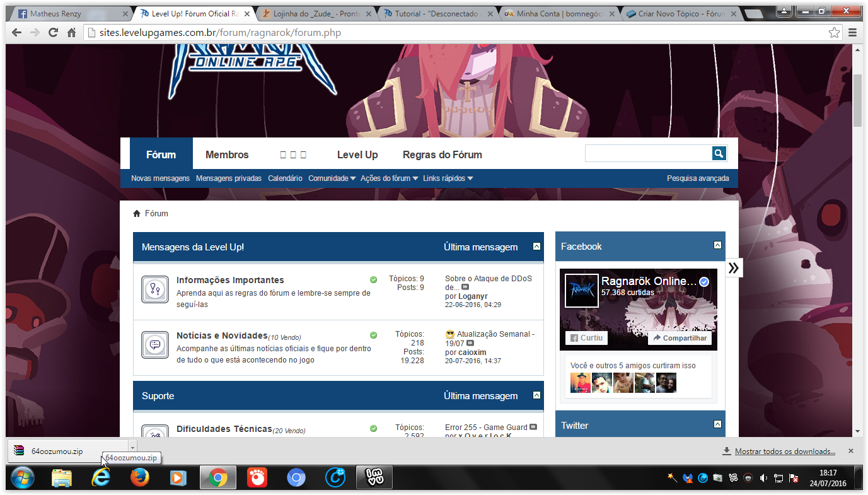Open the Chrome window on the taskbar

[217, 479]
